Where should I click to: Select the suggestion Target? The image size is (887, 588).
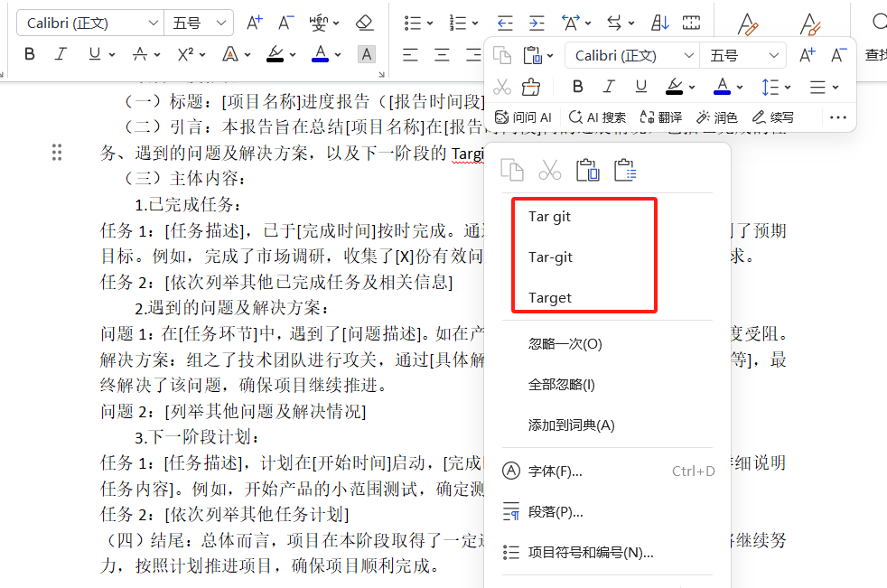tap(548, 296)
